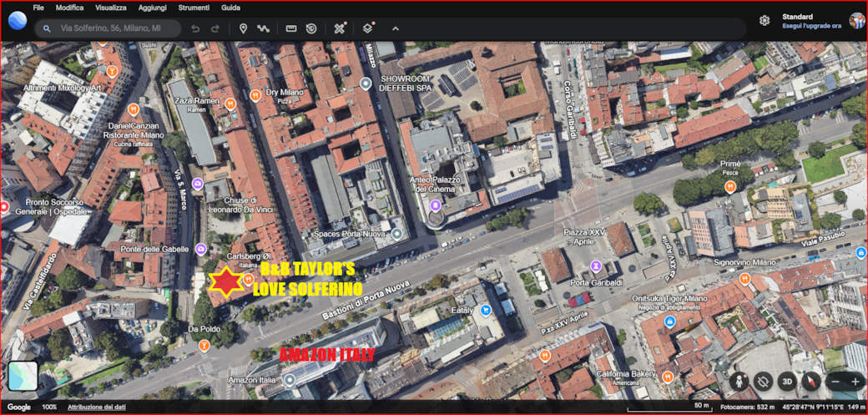Select the Spaces Porta Nuova pin
The width and height of the screenshot is (868, 415).
pos(396,234)
